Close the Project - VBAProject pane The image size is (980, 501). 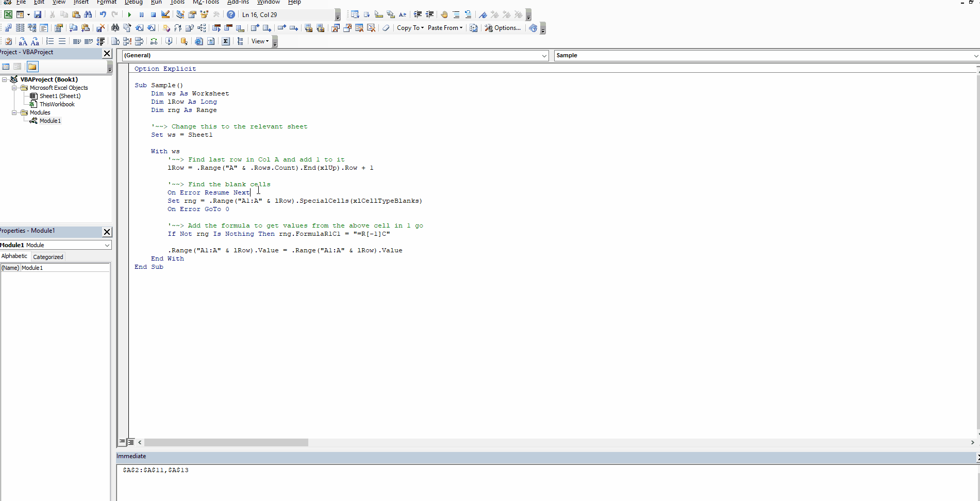(x=107, y=53)
